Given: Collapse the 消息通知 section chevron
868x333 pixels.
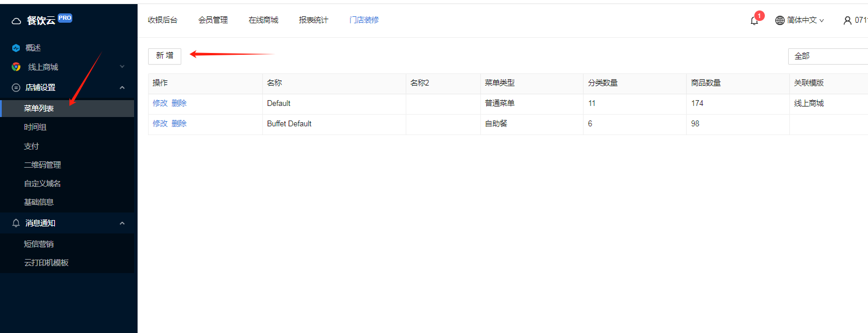Looking at the screenshot, I should pyautogui.click(x=122, y=223).
